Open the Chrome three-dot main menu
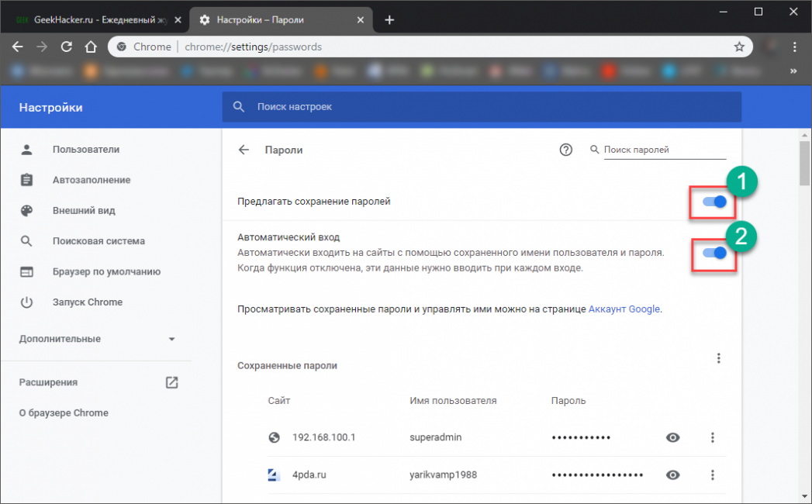Viewport: 812px width, 504px height. click(794, 47)
